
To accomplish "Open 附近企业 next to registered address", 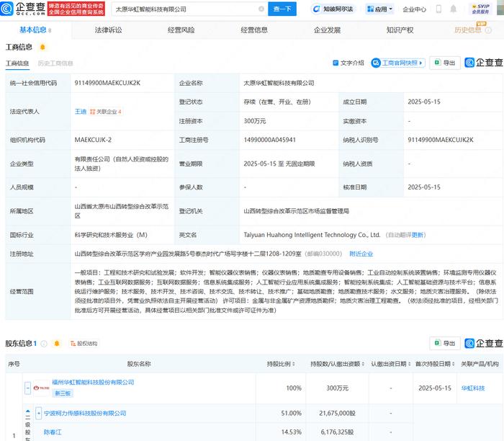I will [x=361, y=254].
